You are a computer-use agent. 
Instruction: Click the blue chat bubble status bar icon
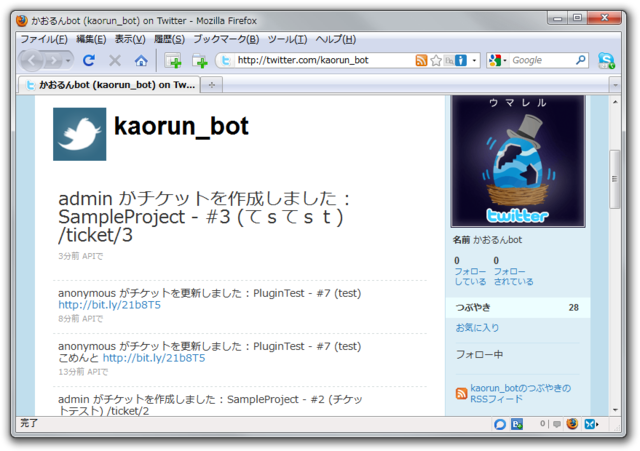[500, 424]
